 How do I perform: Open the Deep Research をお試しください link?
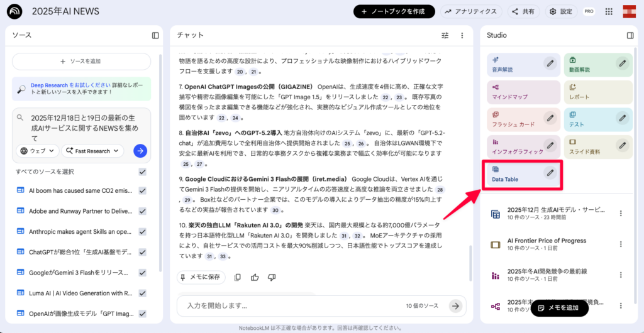coord(70,85)
